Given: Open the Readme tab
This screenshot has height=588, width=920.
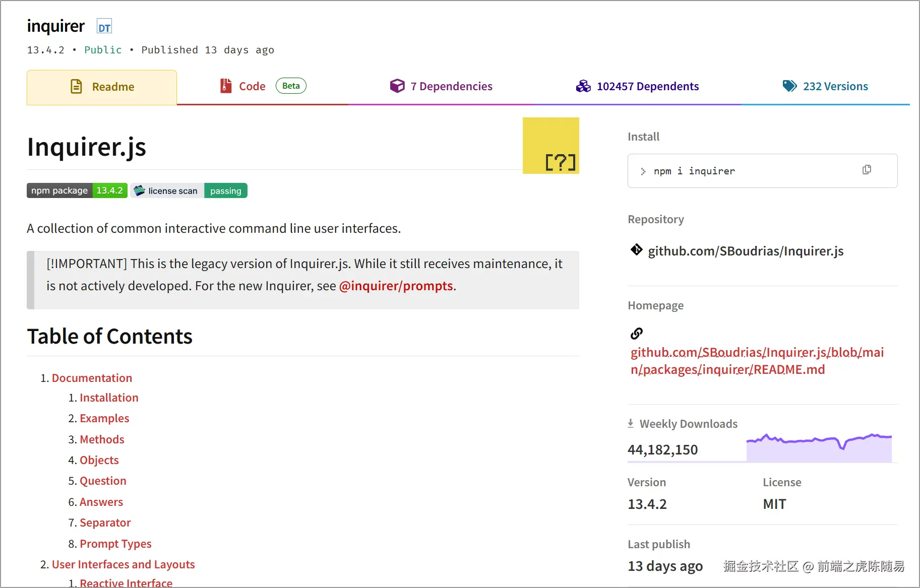Looking at the screenshot, I should click(102, 87).
